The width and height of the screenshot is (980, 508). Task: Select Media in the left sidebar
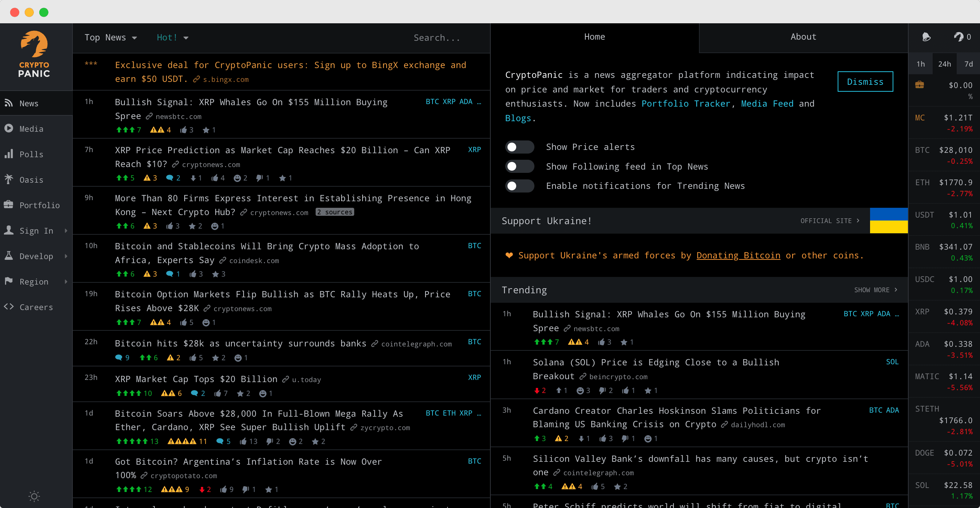point(31,128)
